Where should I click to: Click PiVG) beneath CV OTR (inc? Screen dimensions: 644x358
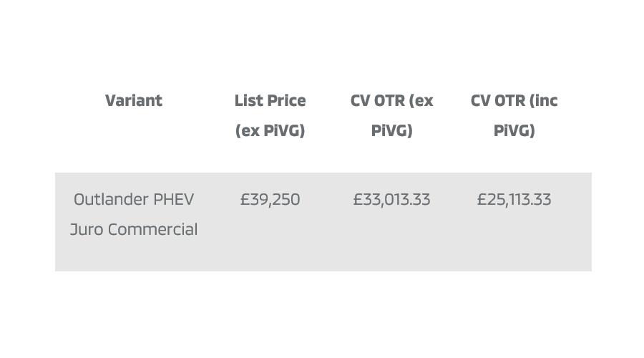coord(514,131)
